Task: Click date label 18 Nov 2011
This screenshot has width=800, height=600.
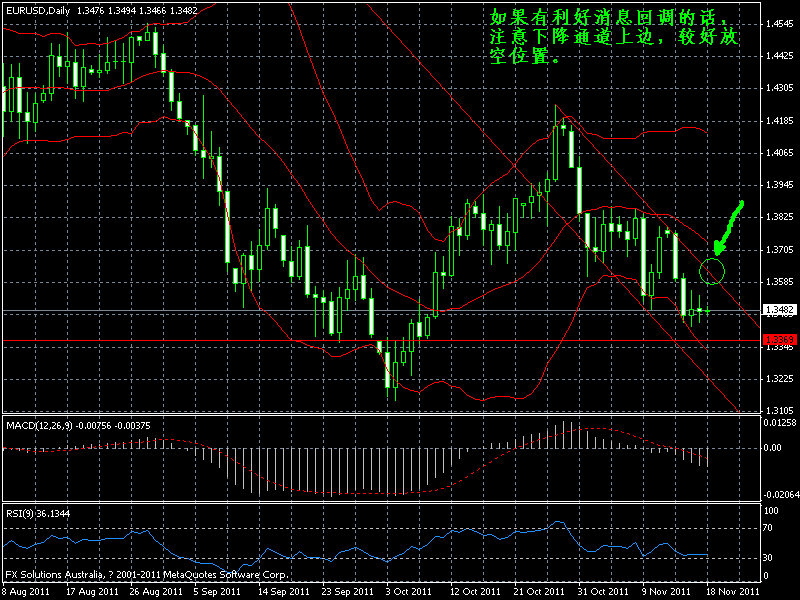Action: 732,592
